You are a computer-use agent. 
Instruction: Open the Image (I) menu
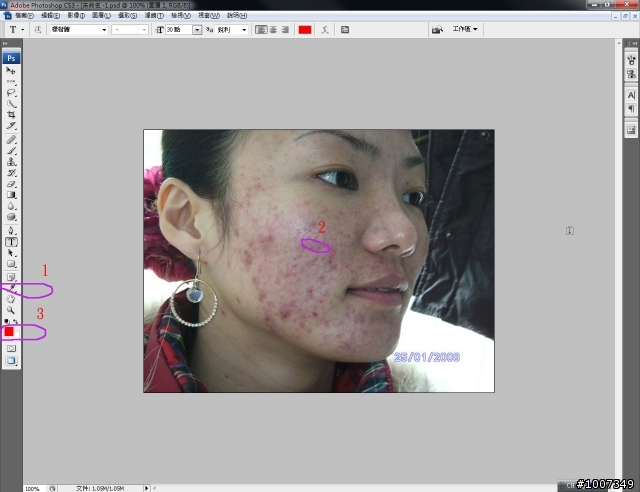click(76, 16)
